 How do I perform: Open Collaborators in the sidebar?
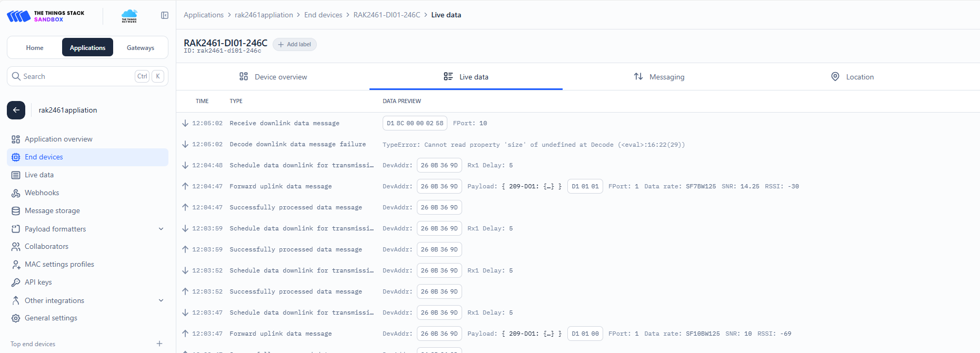click(46, 247)
